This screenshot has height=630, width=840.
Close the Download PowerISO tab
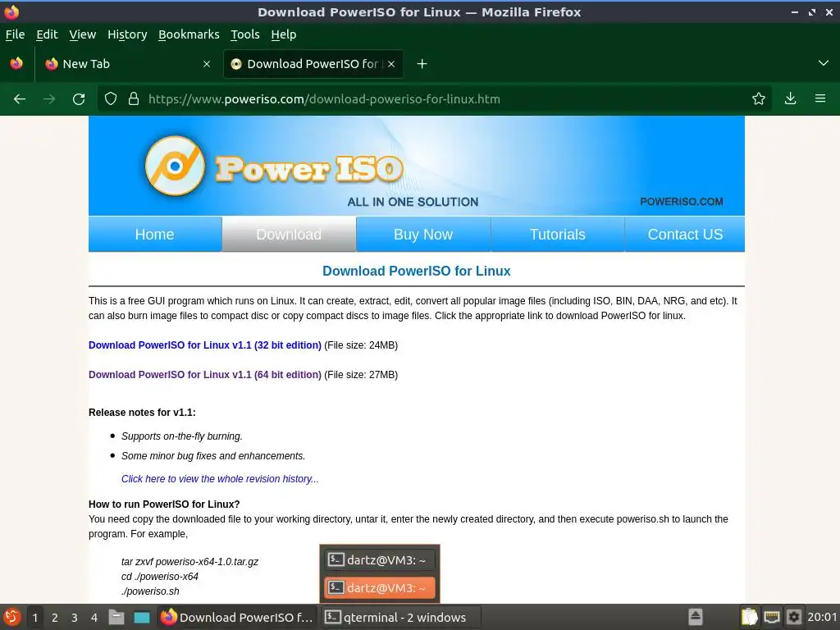(391, 64)
